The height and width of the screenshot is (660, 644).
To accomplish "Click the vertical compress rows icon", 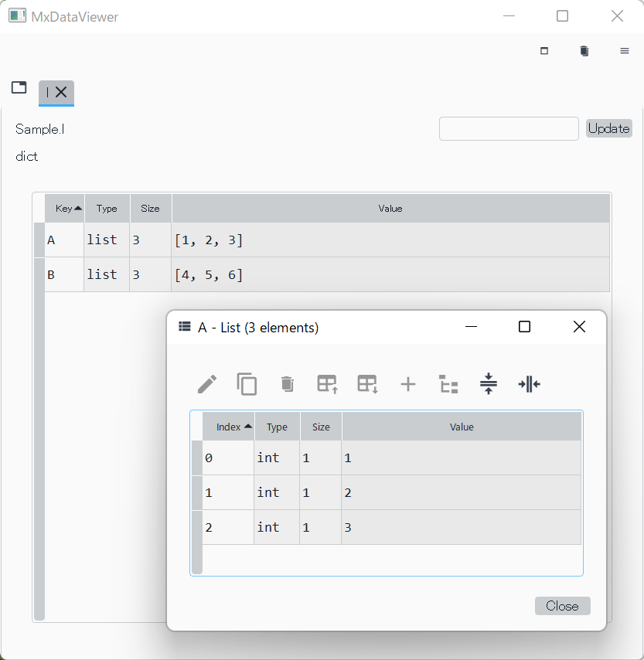I will coord(488,384).
